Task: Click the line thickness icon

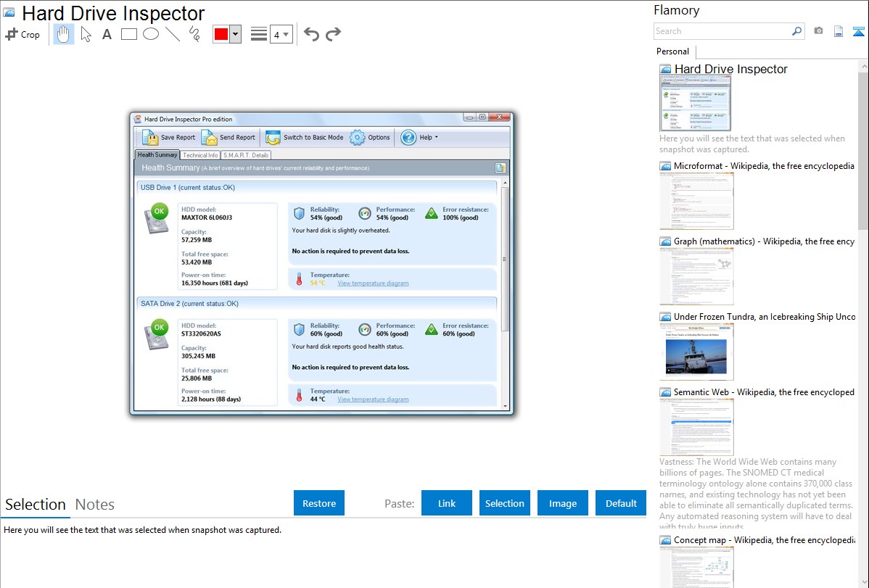Action: pyautogui.click(x=259, y=34)
